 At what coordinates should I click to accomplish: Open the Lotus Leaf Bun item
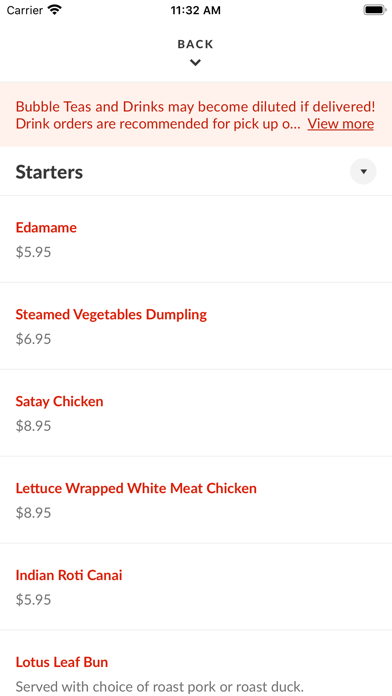point(196,664)
